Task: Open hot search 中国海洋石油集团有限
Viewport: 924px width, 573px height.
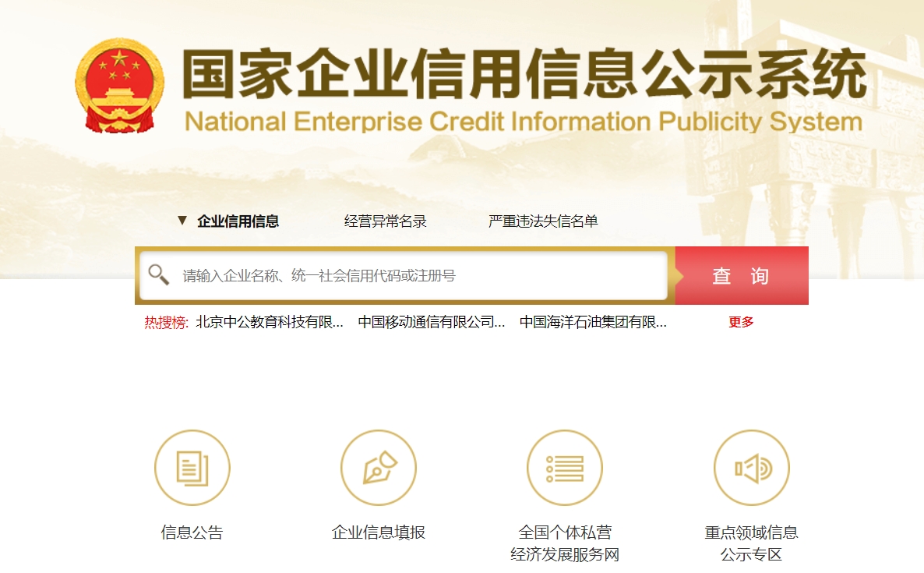Action: click(x=593, y=322)
